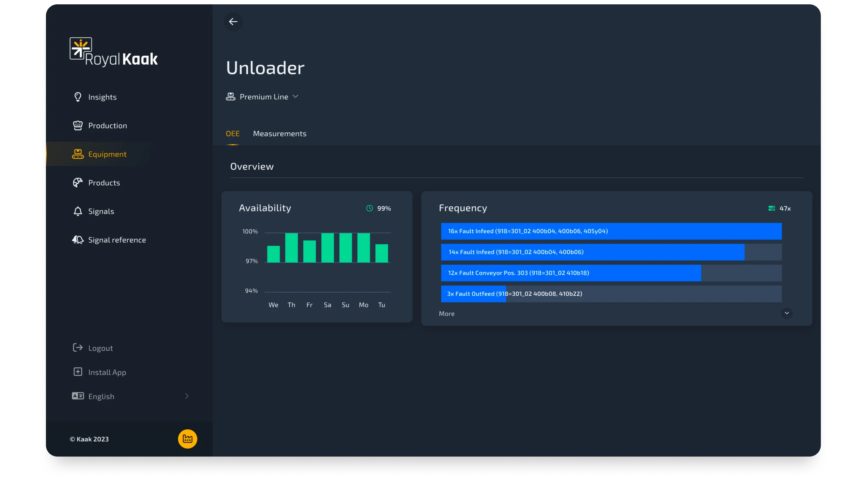Click the back arrow button
The image size is (868, 488).
pos(233,22)
